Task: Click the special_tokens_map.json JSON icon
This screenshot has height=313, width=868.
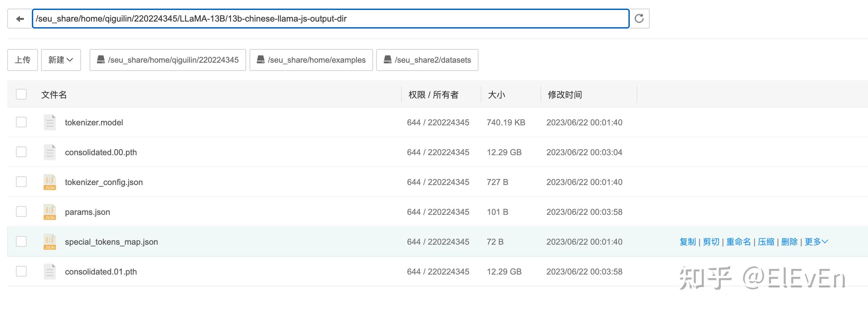Action: click(49, 242)
